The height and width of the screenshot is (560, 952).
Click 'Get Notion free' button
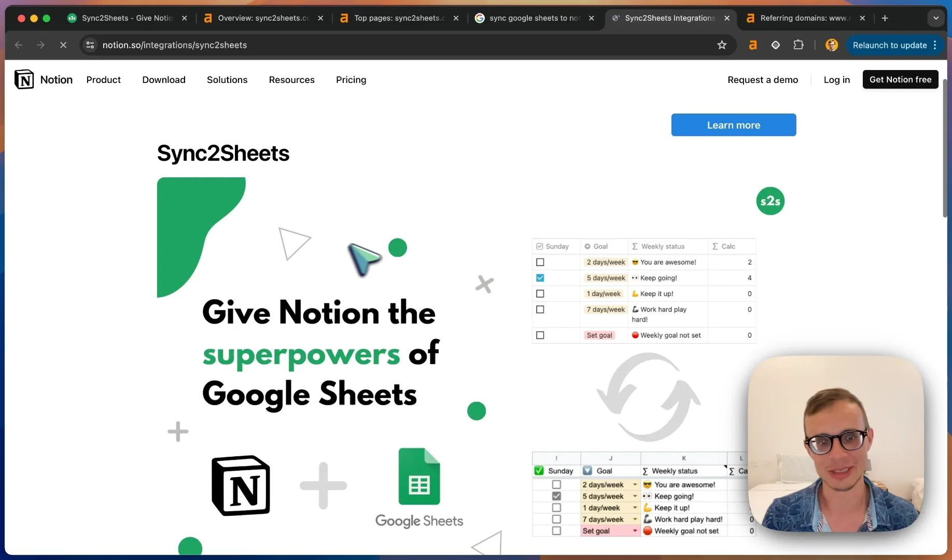(900, 79)
